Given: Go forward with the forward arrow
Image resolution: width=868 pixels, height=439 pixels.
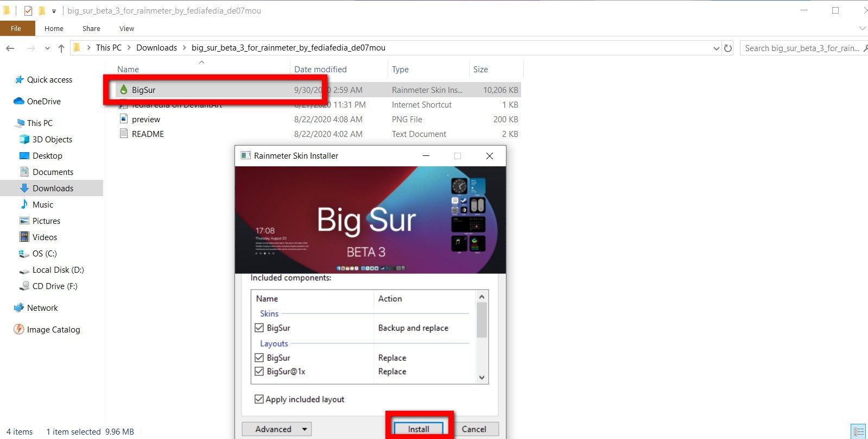Looking at the screenshot, I should tap(31, 48).
